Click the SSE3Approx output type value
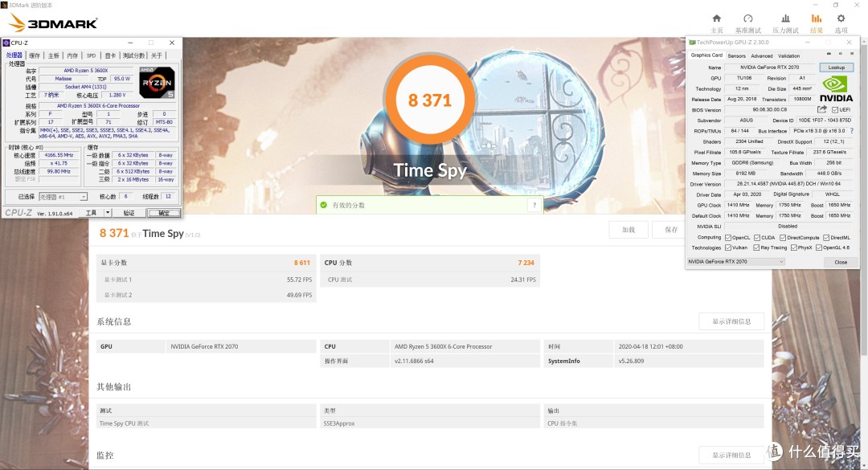The image size is (868, 470). [x=339, y=423]
